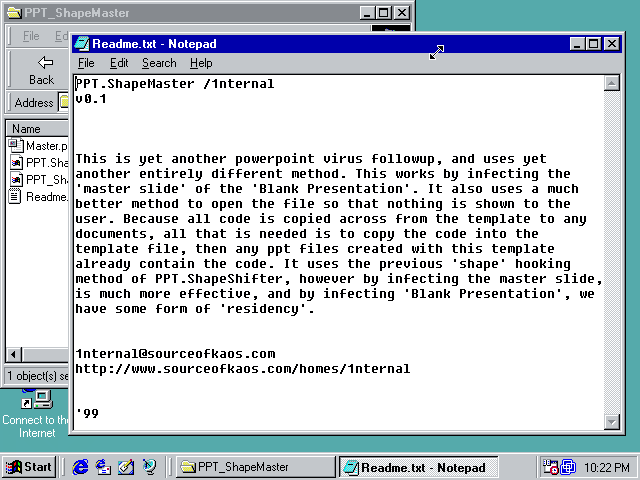Open Notepad's Edit menu

pos(119,63)
